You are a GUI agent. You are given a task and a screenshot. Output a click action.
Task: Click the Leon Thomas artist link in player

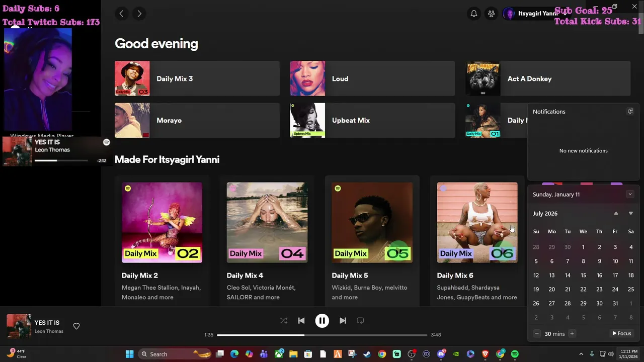pyautogui.click(x=49, y=331)
